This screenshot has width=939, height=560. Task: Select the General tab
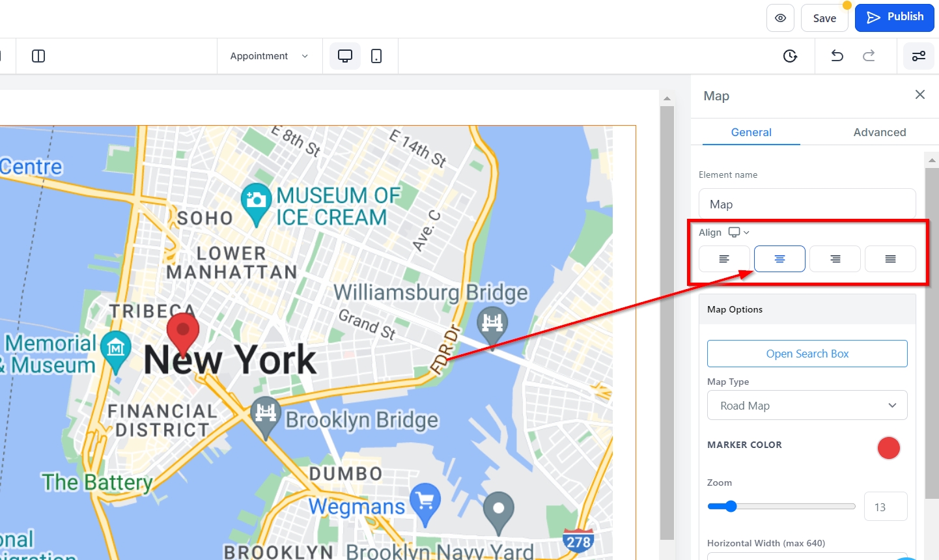751,132
